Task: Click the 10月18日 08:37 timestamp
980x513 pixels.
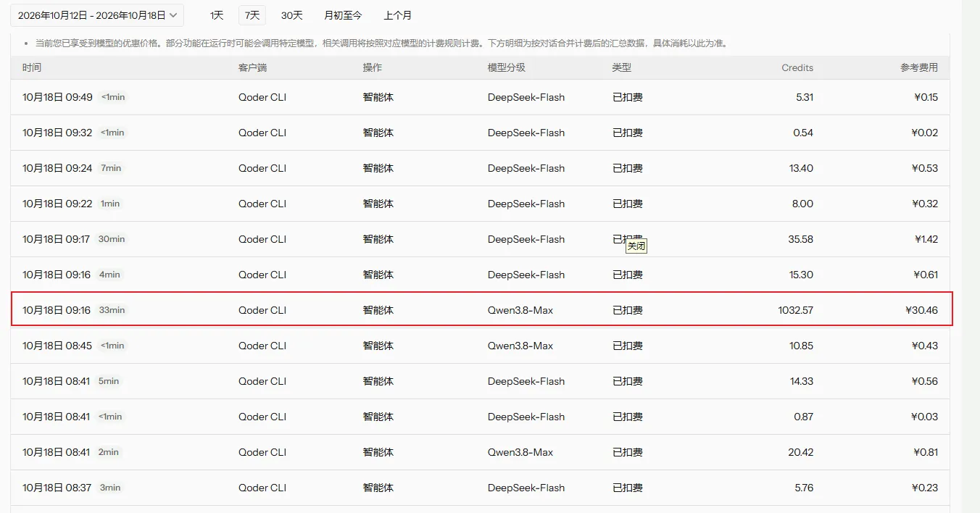Action: (x=57, y=488)
